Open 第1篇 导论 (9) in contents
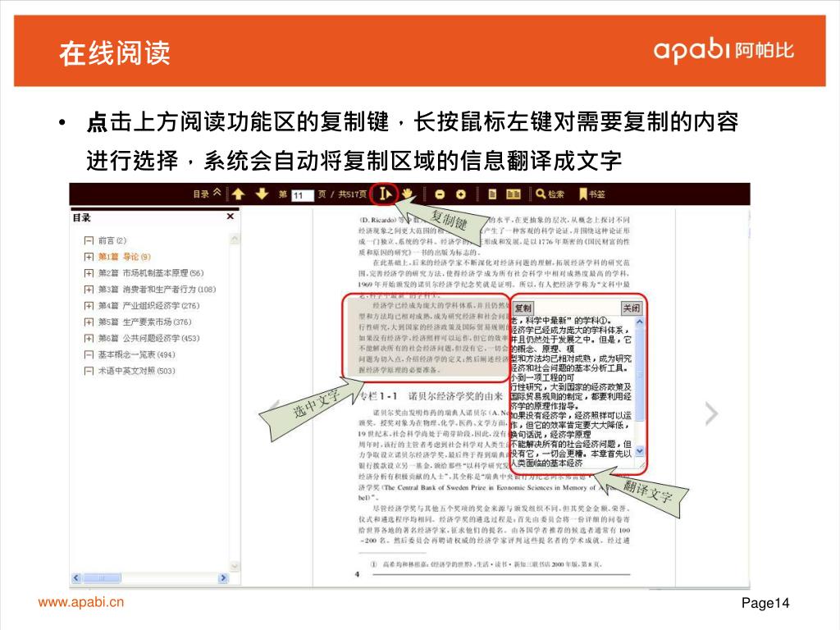The image size is (840, 630). pyautogui.click(x=125, y=257)
